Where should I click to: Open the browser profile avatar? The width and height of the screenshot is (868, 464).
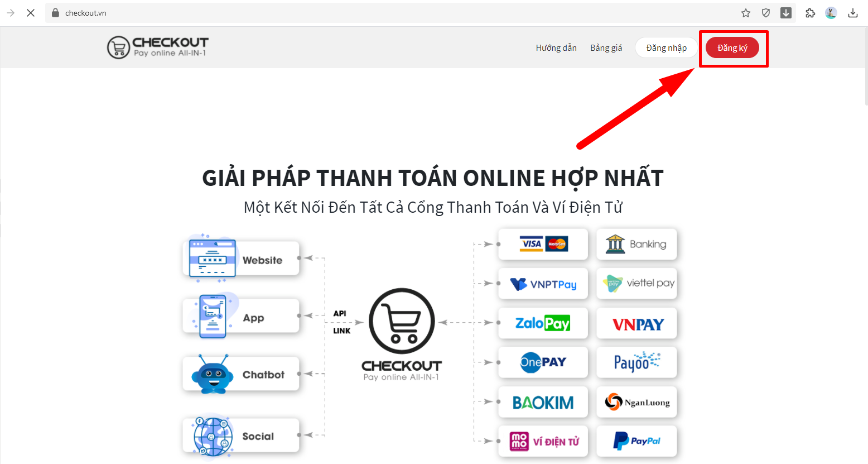831,13
